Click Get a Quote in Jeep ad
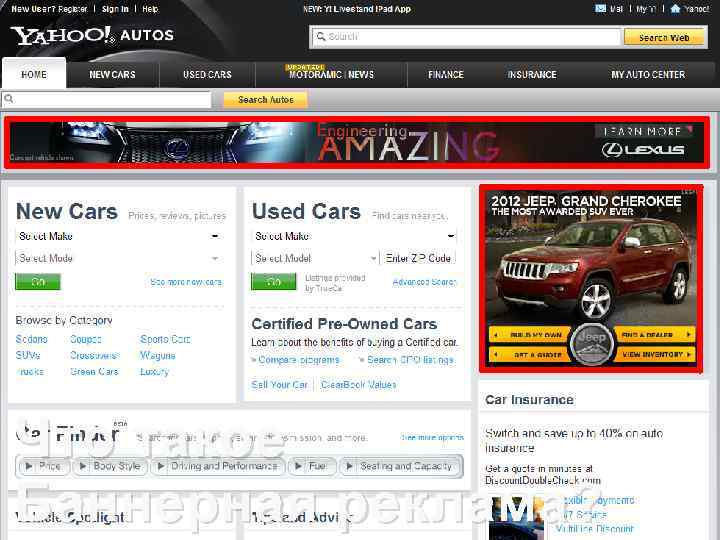Viewport: 720px width, 540px height. click(x=529, y=354)
